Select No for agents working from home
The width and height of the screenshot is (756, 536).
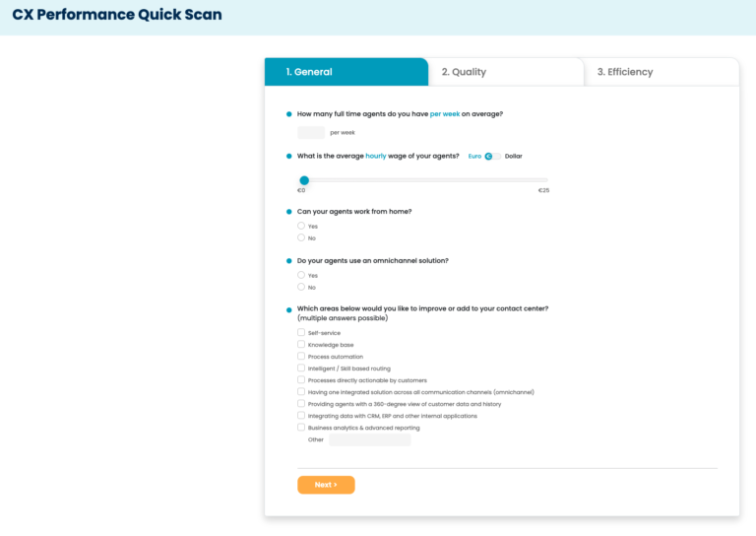[301, 237]
